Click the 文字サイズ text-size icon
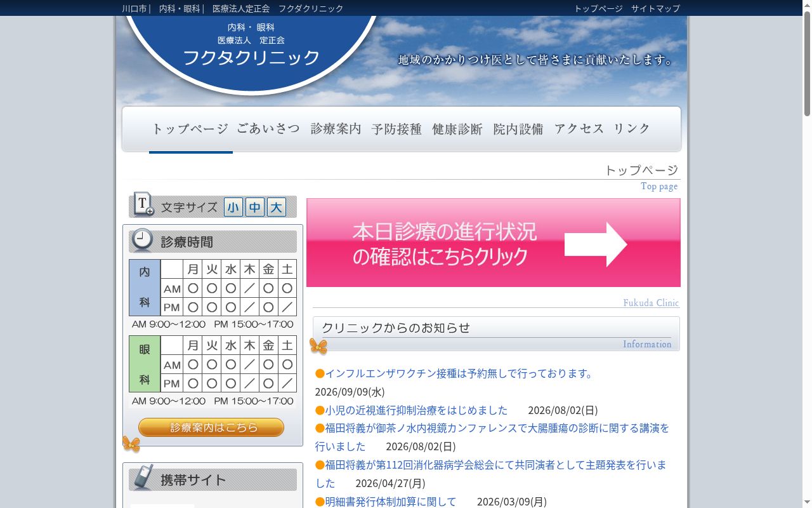Image resolution: width=812 pixels, height=508 pixels. [x=144, y=204]
